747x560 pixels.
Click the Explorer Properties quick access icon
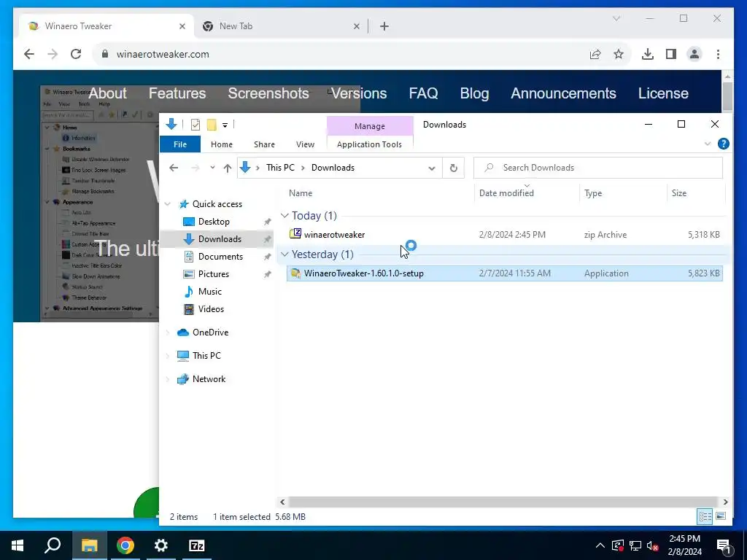tap(196, 125)
